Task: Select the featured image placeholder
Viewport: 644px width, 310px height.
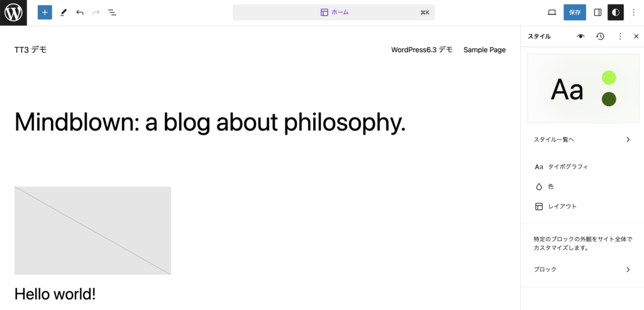Action: pos(92,231)
